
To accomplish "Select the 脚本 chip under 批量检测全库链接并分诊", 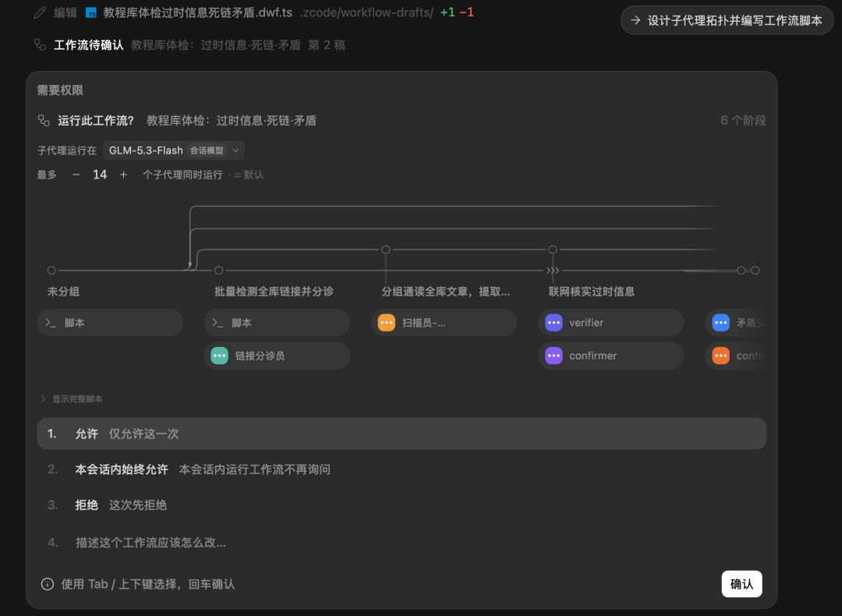I will click(x=277, y=322).
